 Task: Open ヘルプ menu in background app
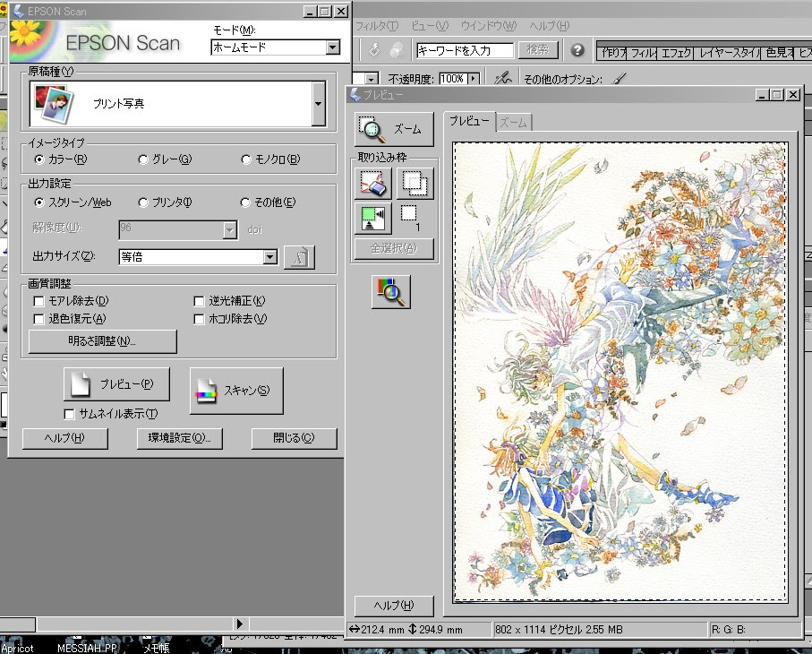(x=550, y=25)
